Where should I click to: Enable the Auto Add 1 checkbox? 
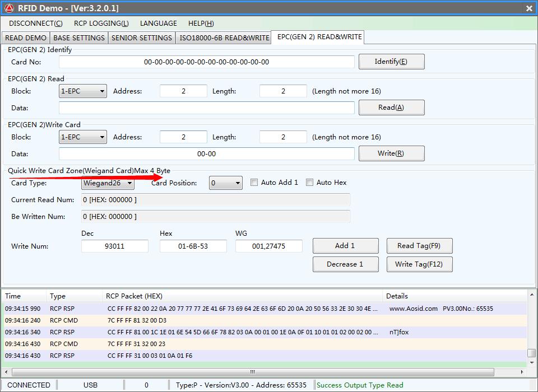coord(254,183)
